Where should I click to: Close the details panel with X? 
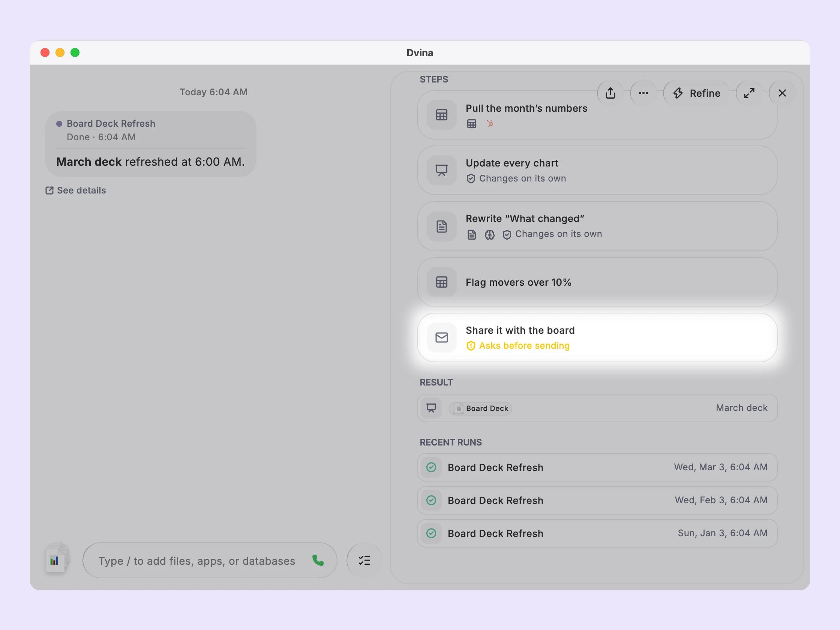coord(782,93)
